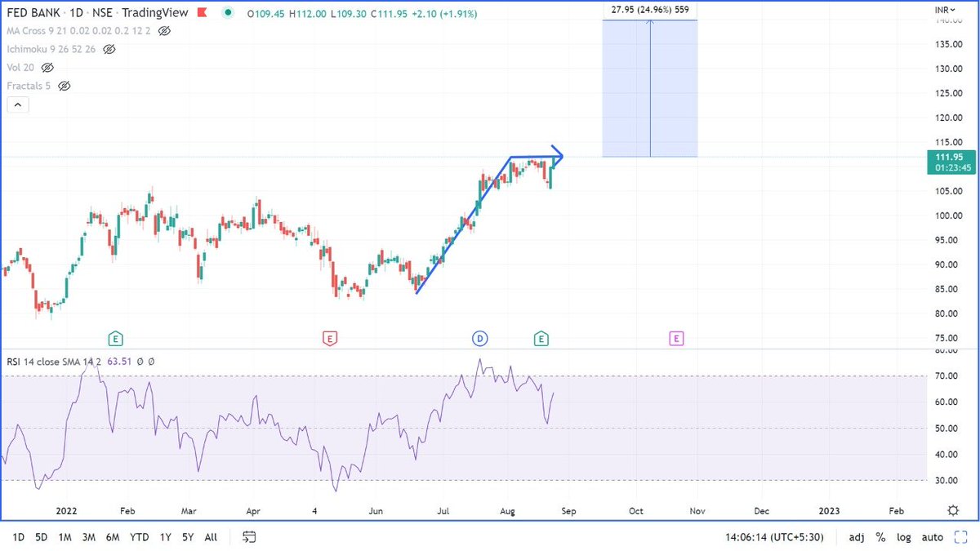Select the 27.95 (24.96%) measure label

click(x=650, y=10)
